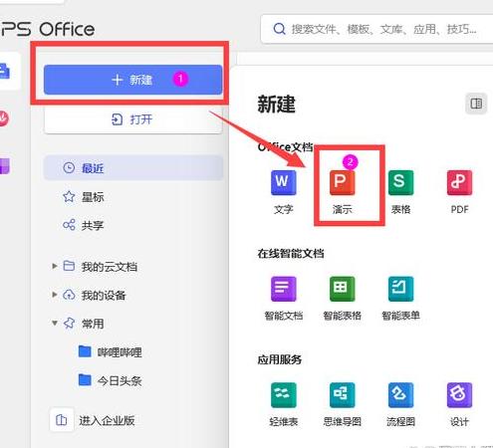The width and height of the screenshot is (493, 448).
Task: Create a new 演示 (Presentation) document
Action: click(342, 192)
